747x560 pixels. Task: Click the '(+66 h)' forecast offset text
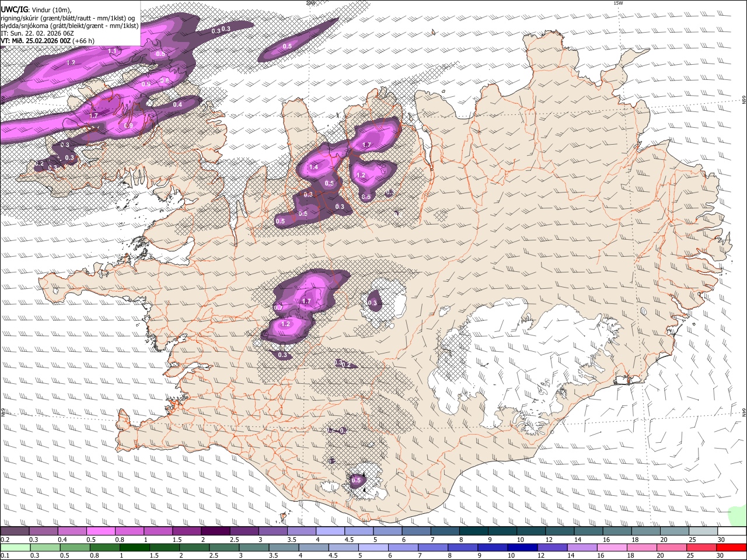[83, 41]
